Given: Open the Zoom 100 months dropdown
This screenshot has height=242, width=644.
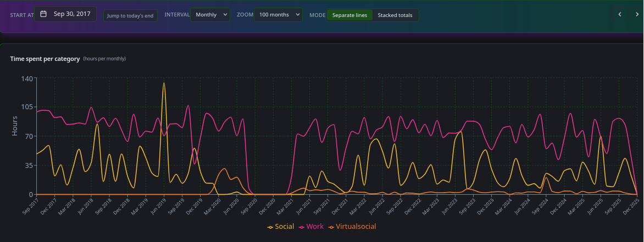Looking at the screenshot, I should point(277,15).
